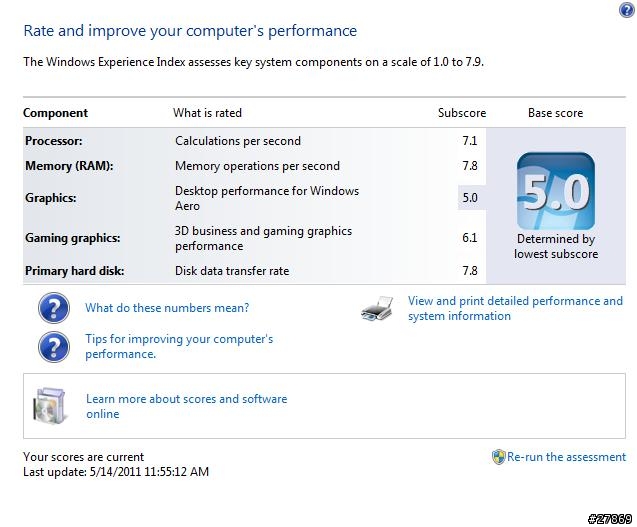Image resolution: width=637 pixels, height=527 pixels.
Task: Click the printer icon
Action: [x=377, y=308]
